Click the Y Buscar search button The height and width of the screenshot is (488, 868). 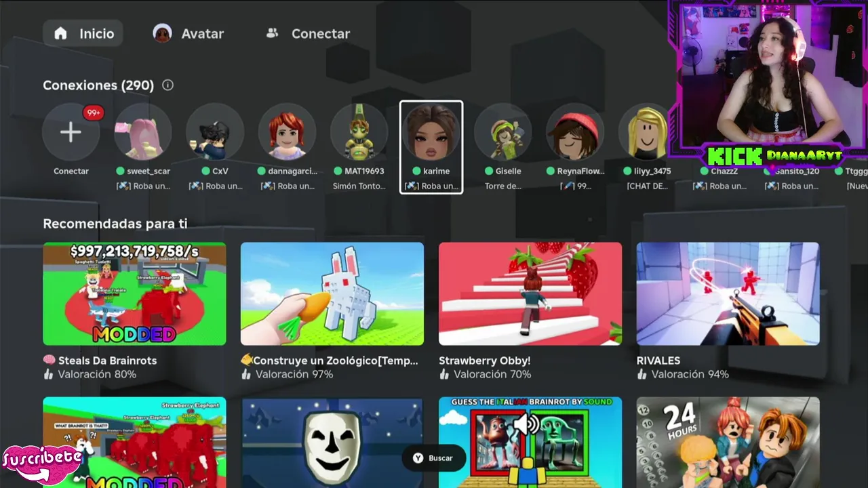pyautogui.click(x=434, y=458)
